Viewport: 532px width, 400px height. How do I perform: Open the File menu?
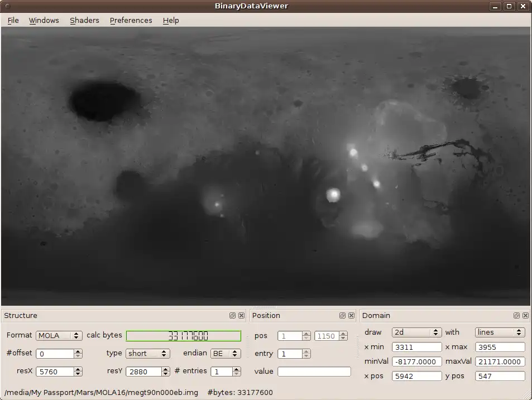[13, 20]
